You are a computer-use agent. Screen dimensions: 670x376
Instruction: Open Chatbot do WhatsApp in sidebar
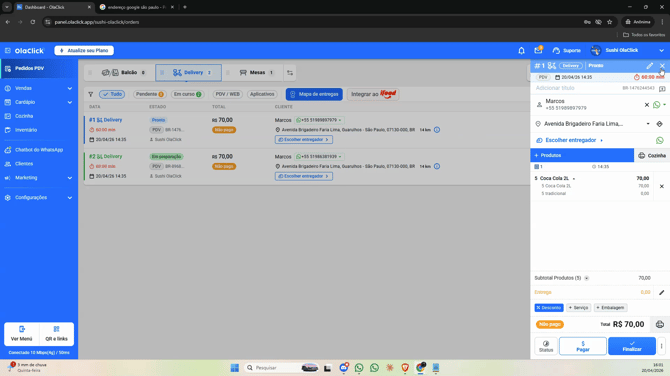(x=38, y=150)
